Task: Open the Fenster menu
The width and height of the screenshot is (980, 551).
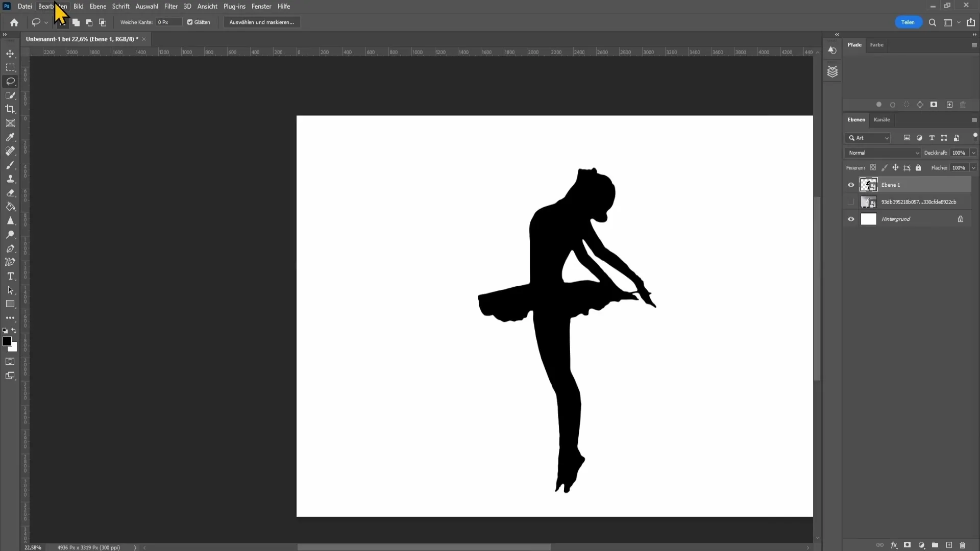Action: click(261, 7)
